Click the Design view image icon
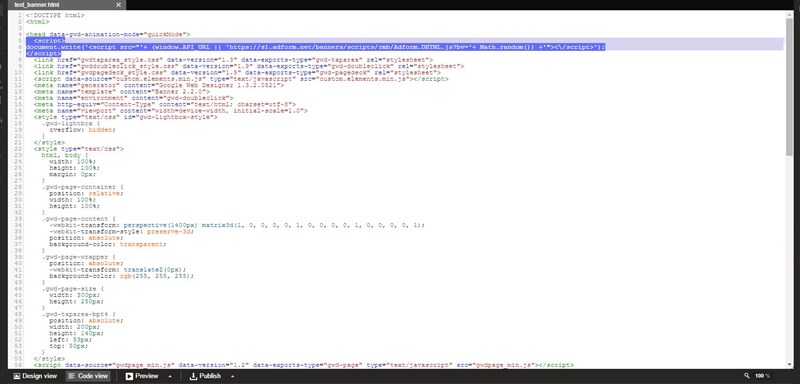The width and height of the screenshot is (800, 384). tap(16, 376)
